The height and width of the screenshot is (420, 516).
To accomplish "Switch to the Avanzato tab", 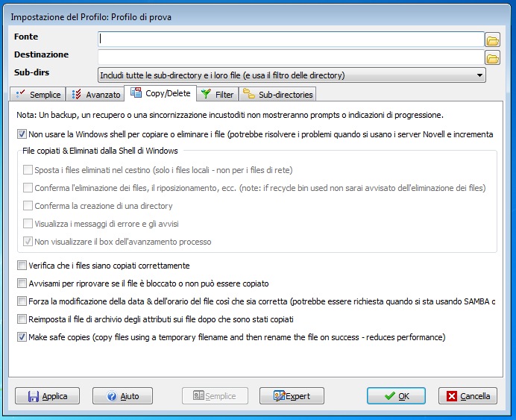I will tap(95, 95).
